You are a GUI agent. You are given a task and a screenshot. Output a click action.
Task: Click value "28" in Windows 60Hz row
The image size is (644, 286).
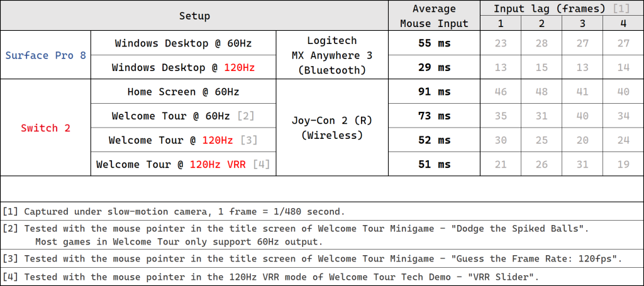pyautogui.click(x=541, y=43)
